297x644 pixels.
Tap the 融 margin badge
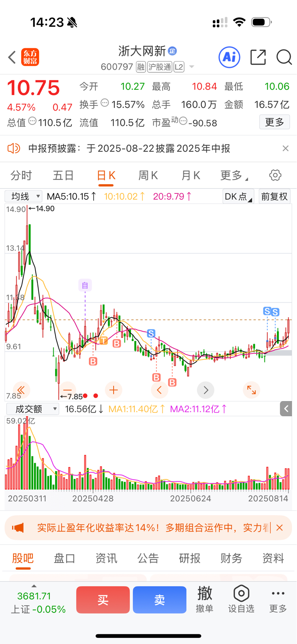(x=141, y=67)
